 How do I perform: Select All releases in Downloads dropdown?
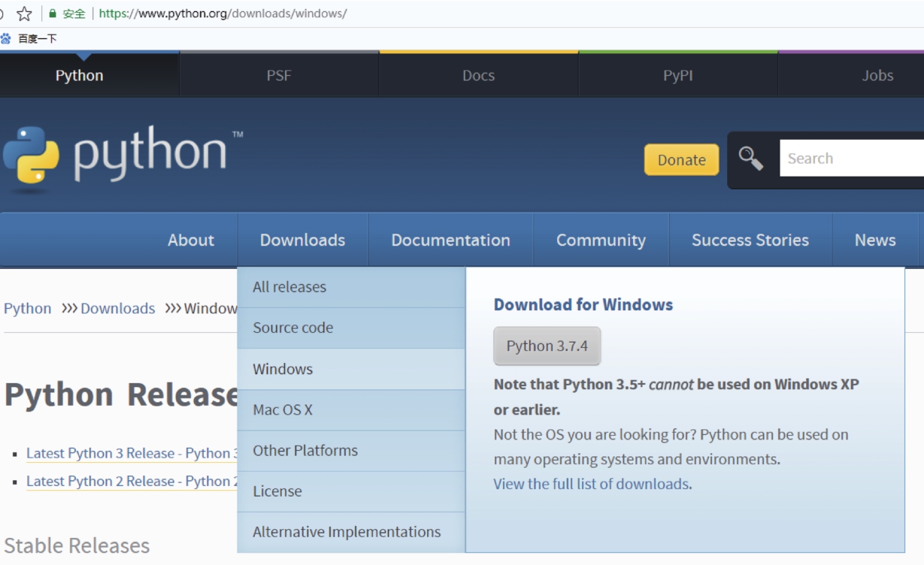click(351, 287)
